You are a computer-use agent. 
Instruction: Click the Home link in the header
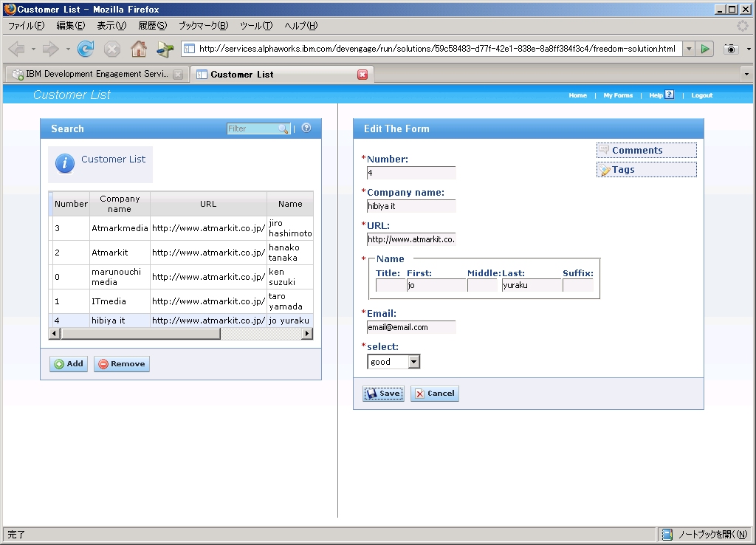[577, 95]
